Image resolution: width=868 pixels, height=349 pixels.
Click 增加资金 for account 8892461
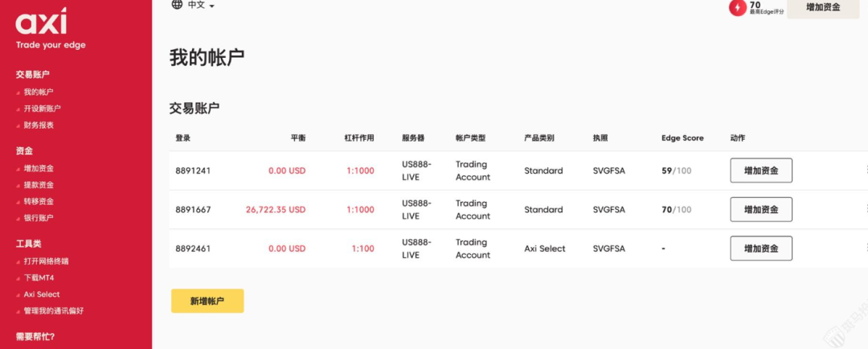click(x=760, y=248)
